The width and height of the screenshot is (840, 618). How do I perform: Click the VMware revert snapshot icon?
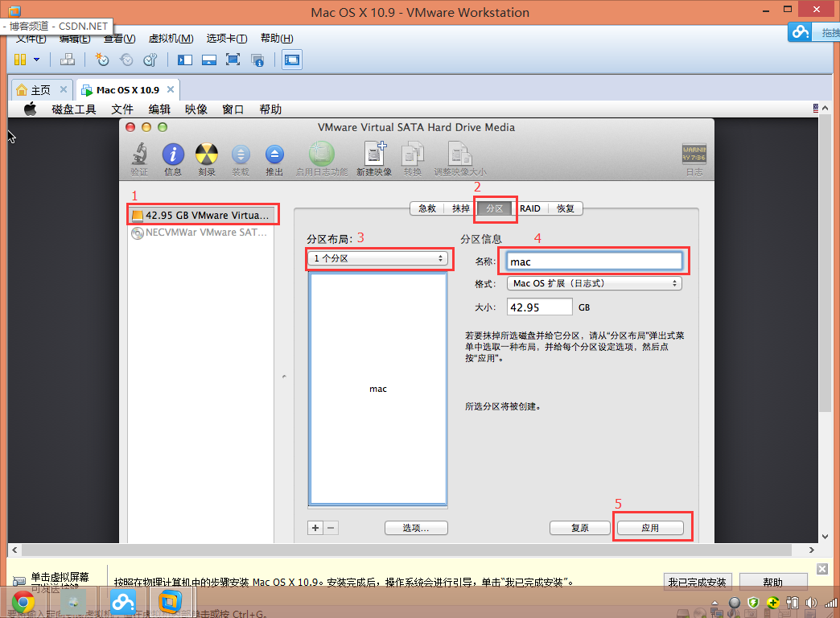126,60
